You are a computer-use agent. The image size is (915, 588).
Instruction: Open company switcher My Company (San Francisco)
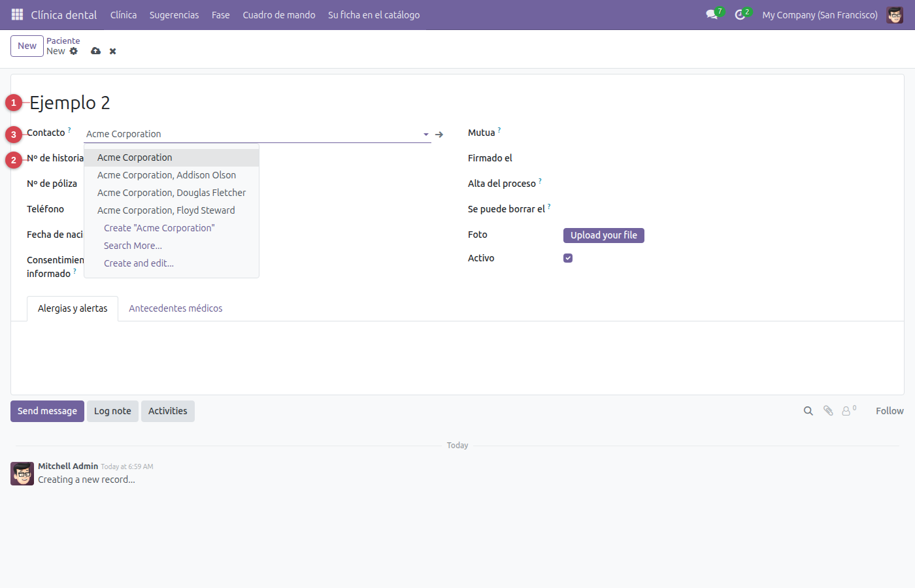pyautogui.click(x=820, y=14)
